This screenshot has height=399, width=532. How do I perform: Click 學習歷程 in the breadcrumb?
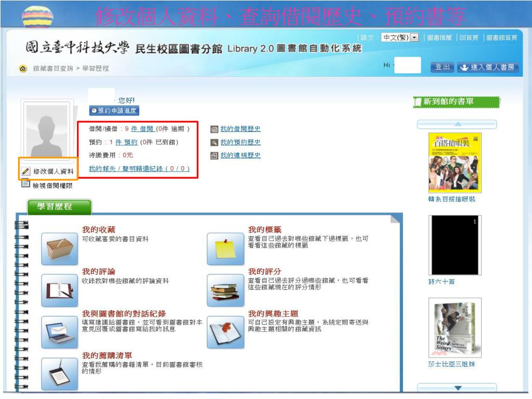[x=96, y=69]
